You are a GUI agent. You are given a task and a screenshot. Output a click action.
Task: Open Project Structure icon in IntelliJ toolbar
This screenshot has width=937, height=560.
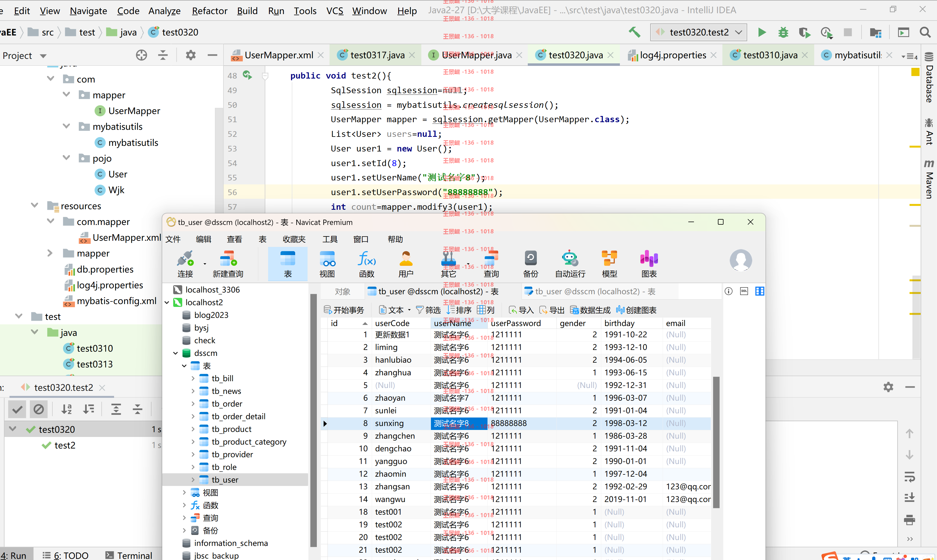(876, 32)
